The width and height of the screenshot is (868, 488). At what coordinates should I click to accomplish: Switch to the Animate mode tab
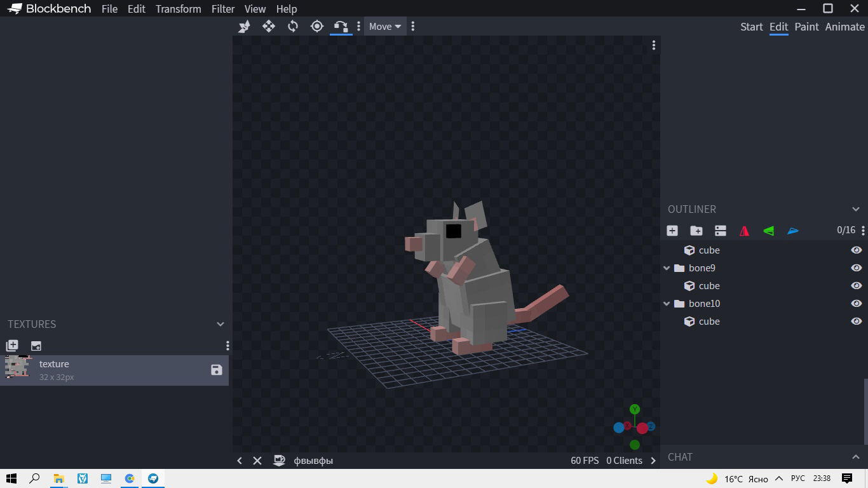pos(844,27)
